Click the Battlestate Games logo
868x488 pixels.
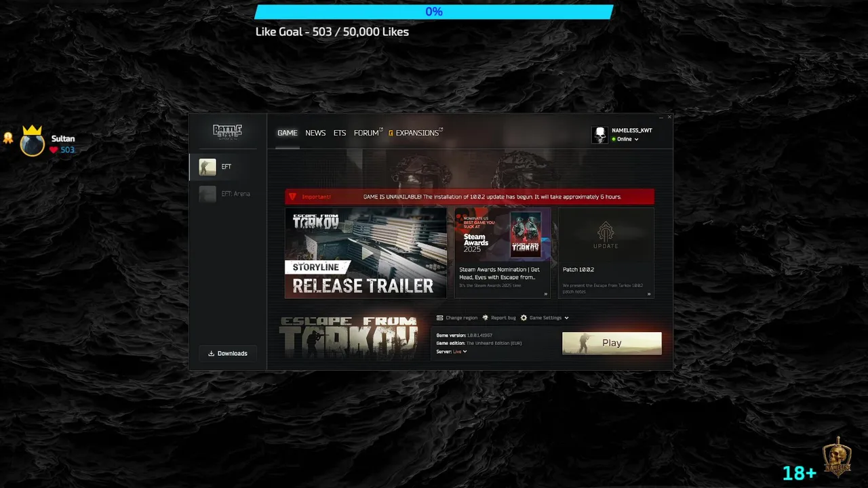coord(227,132)
